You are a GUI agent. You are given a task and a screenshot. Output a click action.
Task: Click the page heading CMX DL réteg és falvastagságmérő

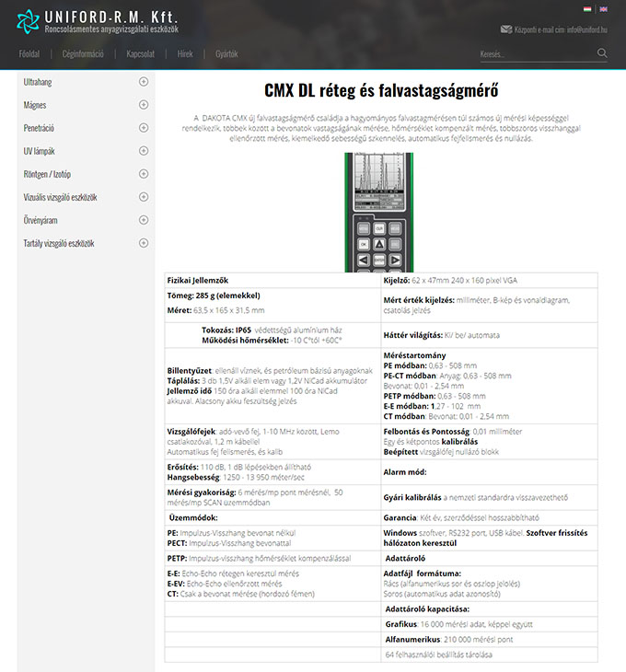point(381,90)
